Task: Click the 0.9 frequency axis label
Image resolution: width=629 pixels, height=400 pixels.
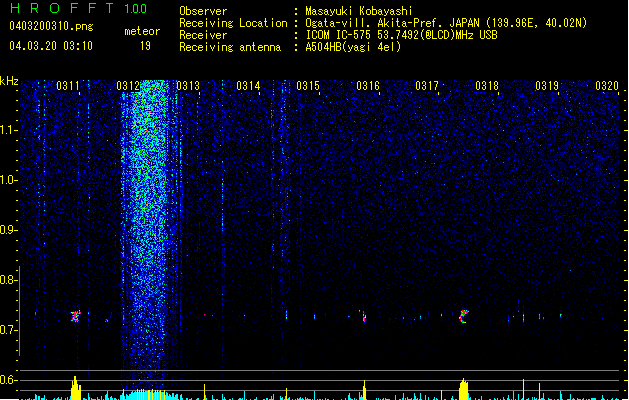Action: pyautogui.click(x=8, y=230)
